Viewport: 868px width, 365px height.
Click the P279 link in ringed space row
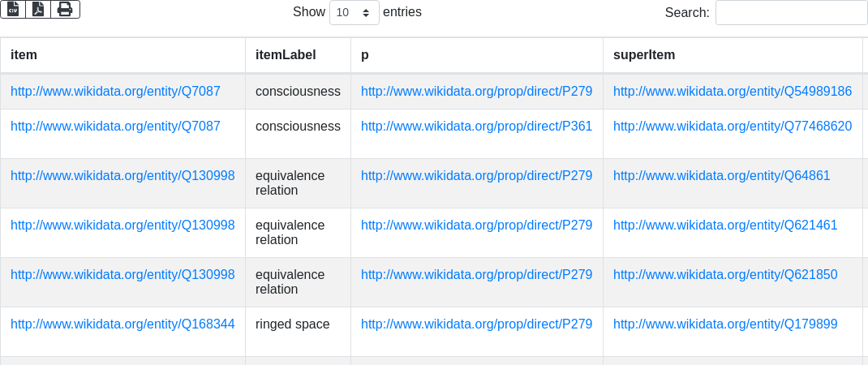click(x=476, y=324)
